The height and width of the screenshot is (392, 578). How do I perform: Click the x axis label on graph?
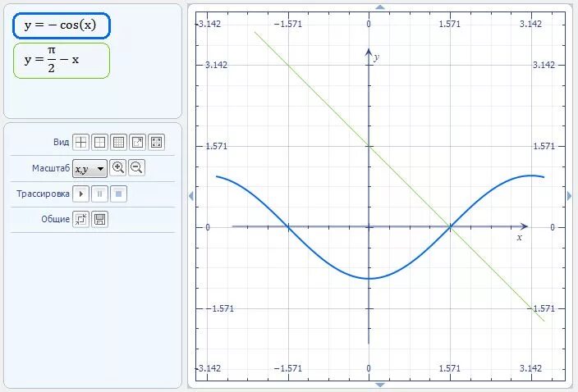[x=520, y=237]
